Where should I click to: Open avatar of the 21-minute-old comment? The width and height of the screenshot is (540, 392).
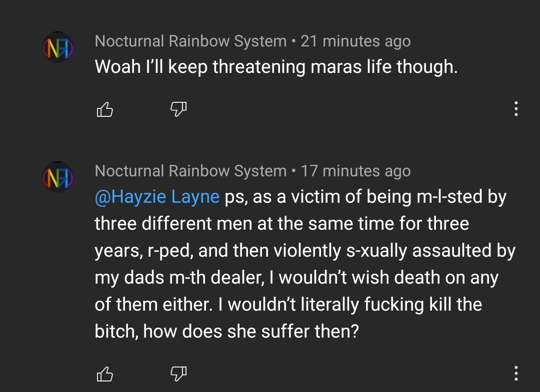click(58, 47)
